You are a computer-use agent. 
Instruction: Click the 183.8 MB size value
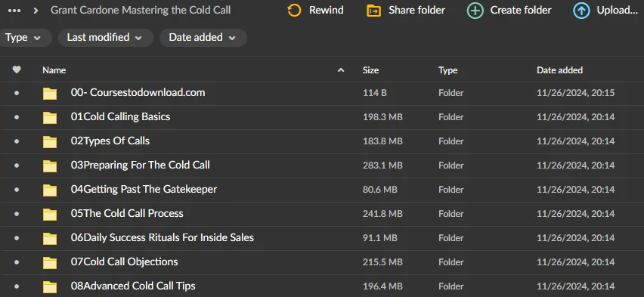point(382,141)
